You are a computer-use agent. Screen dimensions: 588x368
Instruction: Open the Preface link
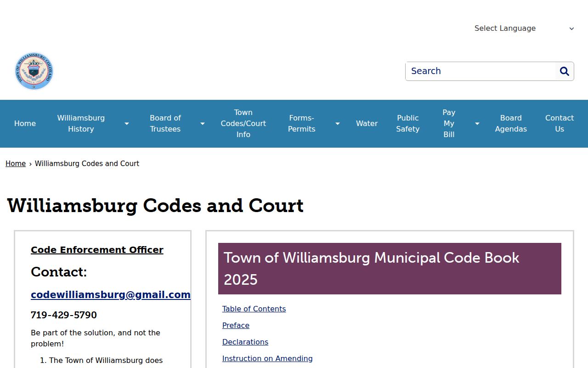pos(236,326)
